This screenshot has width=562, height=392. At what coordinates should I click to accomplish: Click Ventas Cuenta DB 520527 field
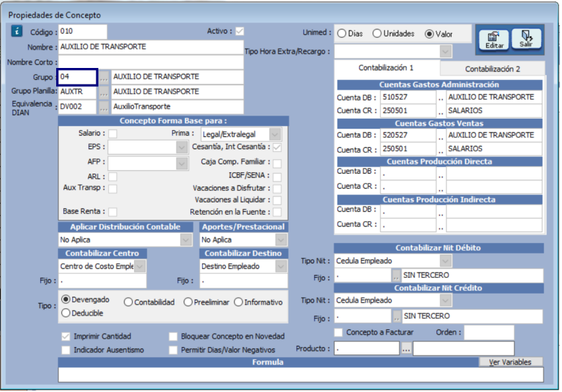pyautogui.click(x=408, y=135)
